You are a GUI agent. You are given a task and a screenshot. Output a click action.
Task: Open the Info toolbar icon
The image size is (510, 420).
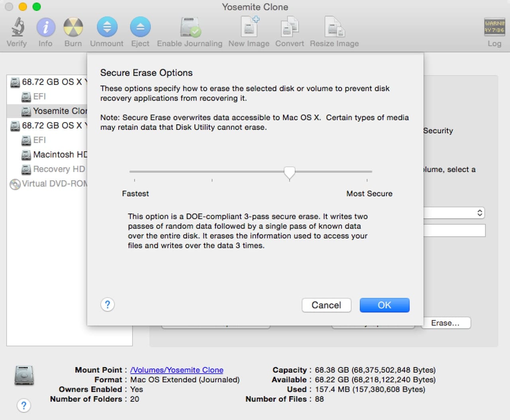click(45, 28)
